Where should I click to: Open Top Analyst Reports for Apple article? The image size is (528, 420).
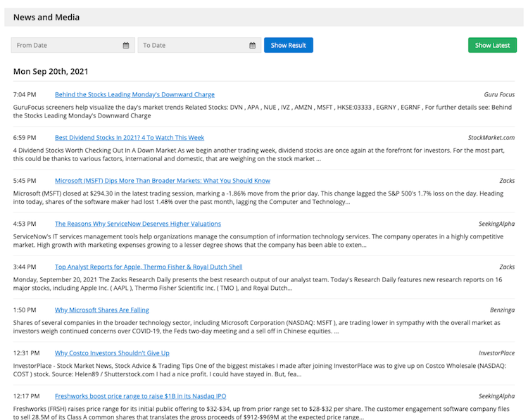[x=149, y=267]
